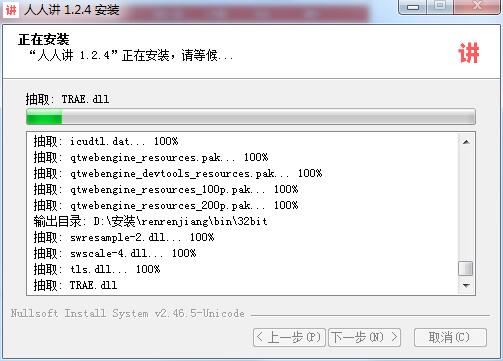Click the 上一步(P) back button

289,337
